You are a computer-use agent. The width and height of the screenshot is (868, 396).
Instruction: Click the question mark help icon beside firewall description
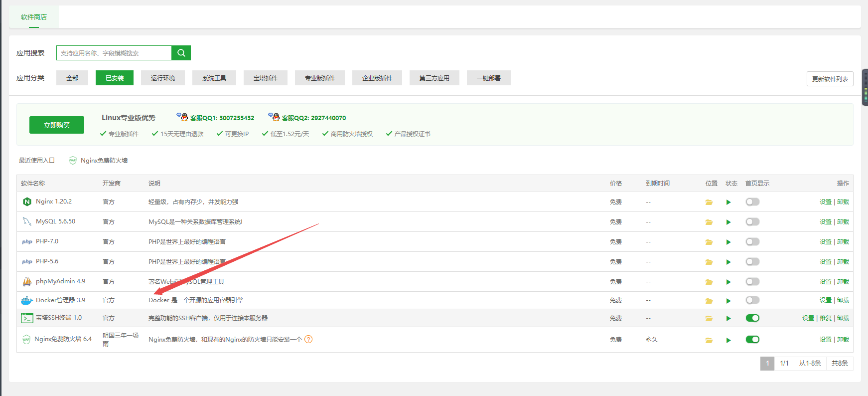pos(308,339)
